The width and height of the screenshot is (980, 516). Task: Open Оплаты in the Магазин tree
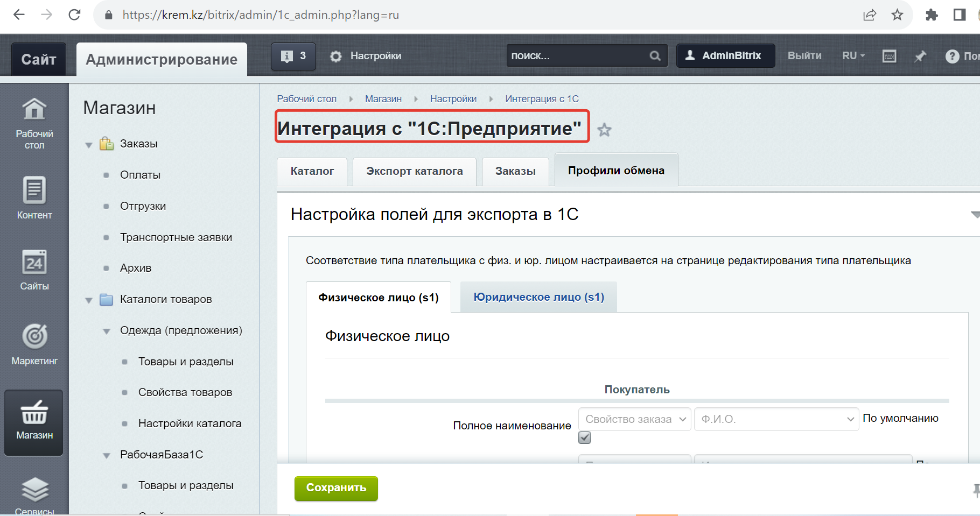click(140, 175)
